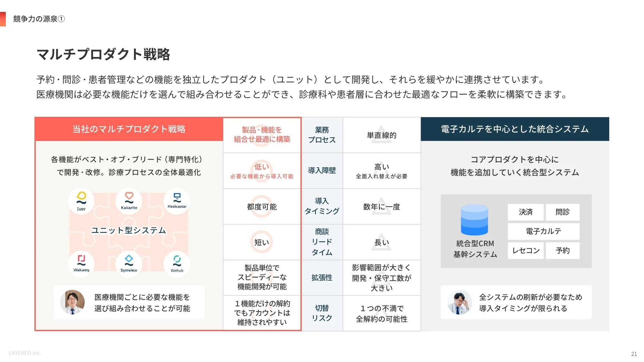Click the LAYERED Inc. footer text
The height and width of the screenshot is (362, 644).
pos(25,353)
